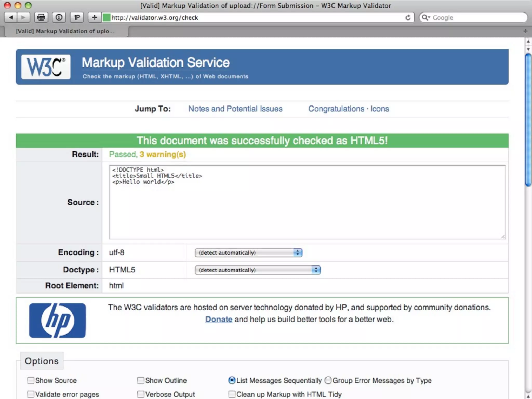Open new tab with plus icon
Viewport: 532px width, 399px height.
click(525, 31)
